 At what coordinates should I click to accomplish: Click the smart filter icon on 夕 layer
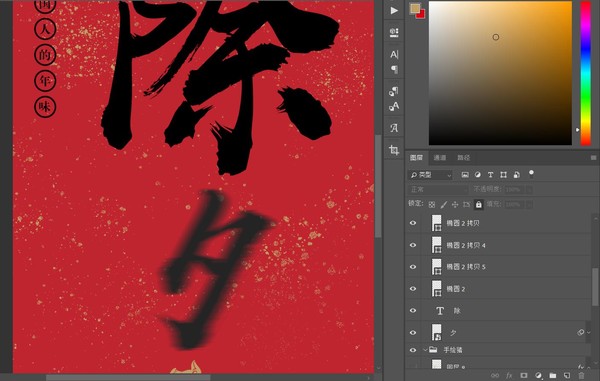coord(580,332)
